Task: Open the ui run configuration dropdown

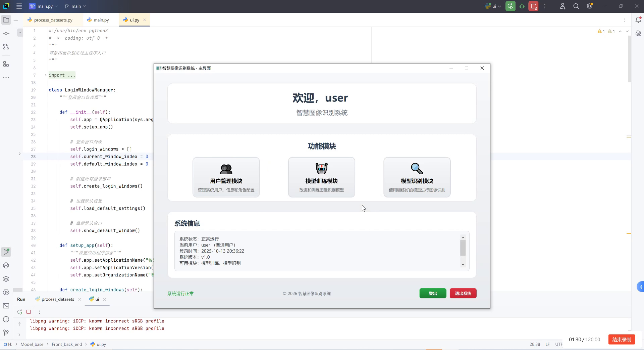Action: (x=493, y=6)
